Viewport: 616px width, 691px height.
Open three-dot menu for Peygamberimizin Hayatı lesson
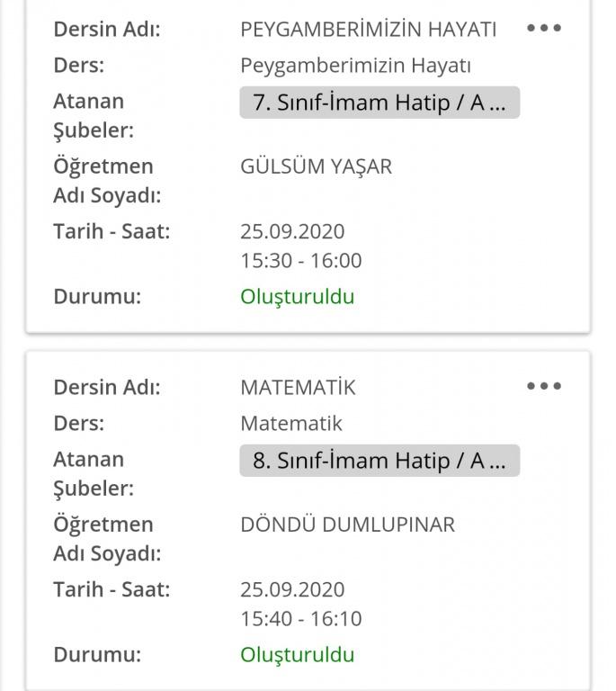pos(544,28)
